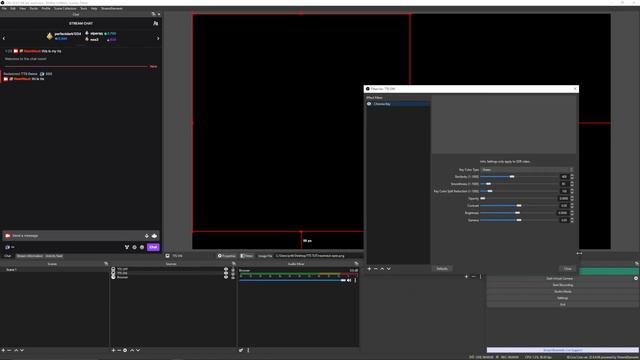This screenshot has width=640, height=360.
Task: Open source properties gear in Sources footer
Action: point(125,350)
